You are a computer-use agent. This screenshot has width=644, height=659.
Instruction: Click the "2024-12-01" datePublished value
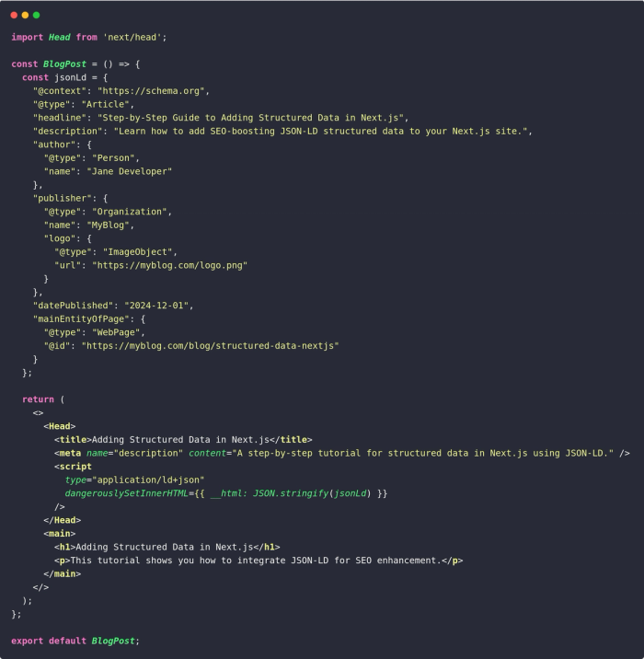pos(156,306)
